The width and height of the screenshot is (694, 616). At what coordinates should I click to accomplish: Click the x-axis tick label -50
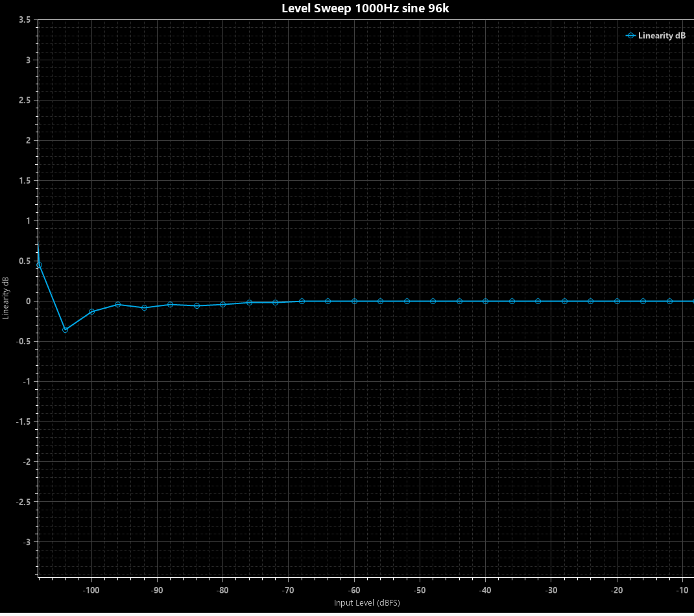click(420, 590)
